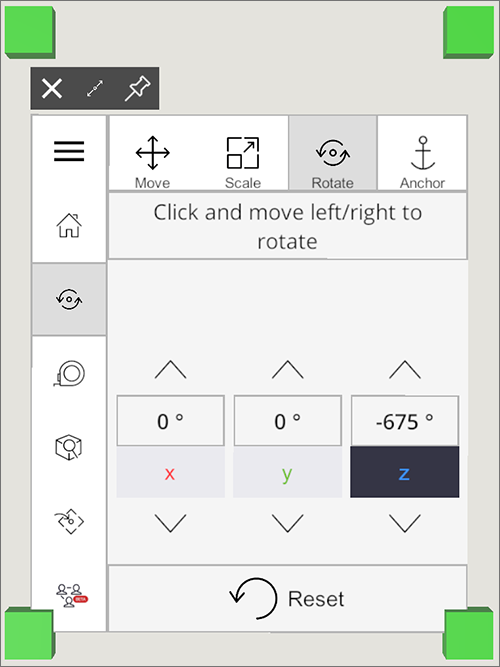500x667 pixels.
Task: Open the hamburger menu
Action: pos(69,151)
